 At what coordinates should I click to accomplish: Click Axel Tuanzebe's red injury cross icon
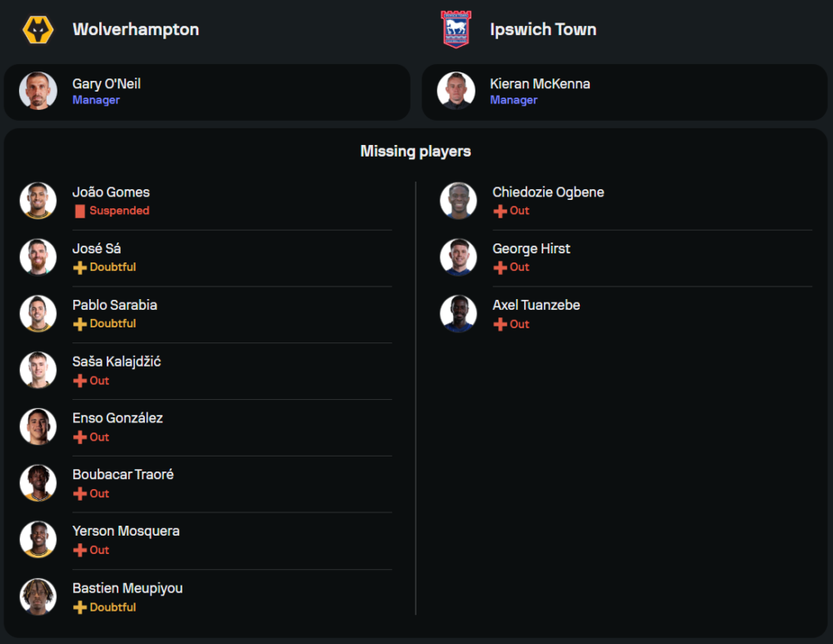[500, 324]
